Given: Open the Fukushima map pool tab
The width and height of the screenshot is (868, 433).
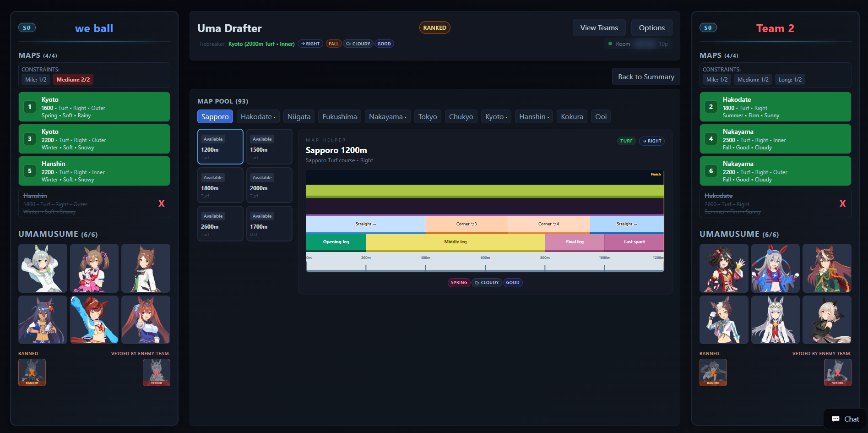Looking at the screenshot, I should (x=340, y=116).
